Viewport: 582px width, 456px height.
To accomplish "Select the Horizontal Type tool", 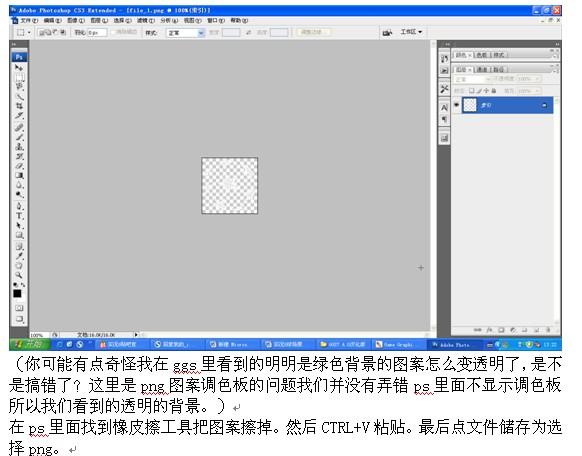I will (x=19, y=216).
